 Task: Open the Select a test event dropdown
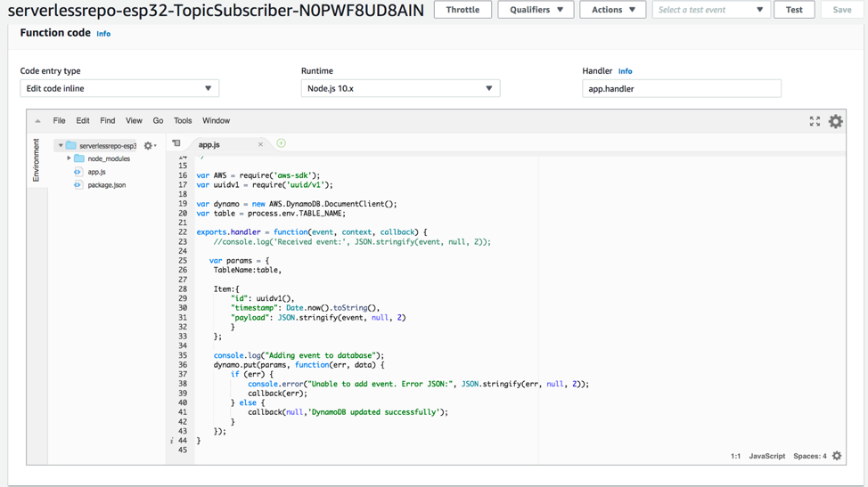pos(711,10)
